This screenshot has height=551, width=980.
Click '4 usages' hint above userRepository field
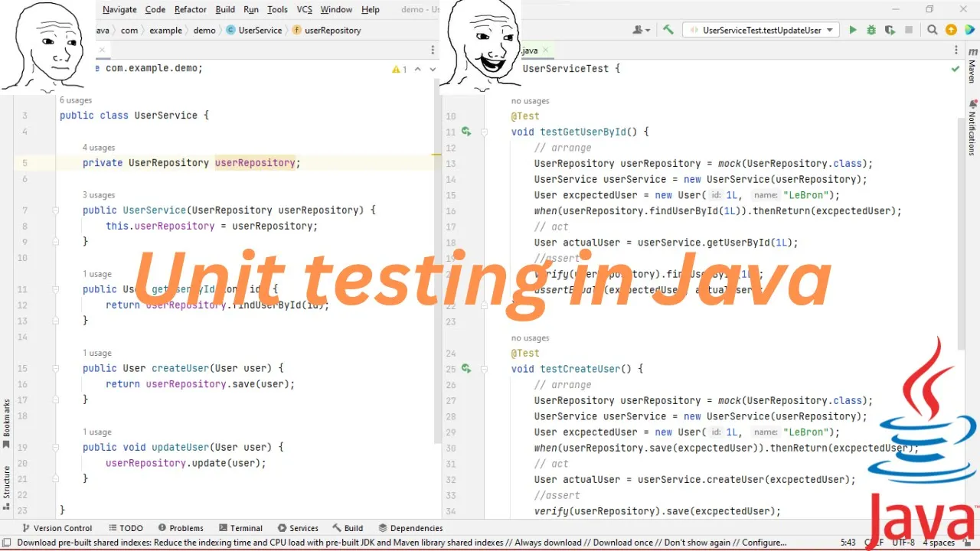pos(99,148)
